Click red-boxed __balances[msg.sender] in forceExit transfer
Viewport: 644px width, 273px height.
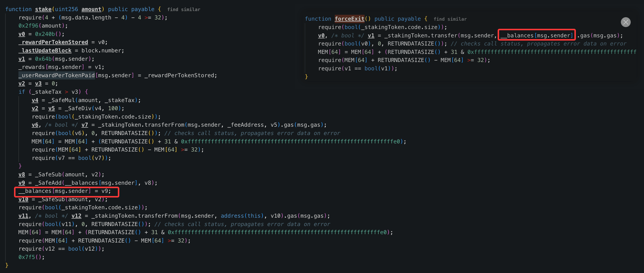pyautogui.click(x=536, y=35)
